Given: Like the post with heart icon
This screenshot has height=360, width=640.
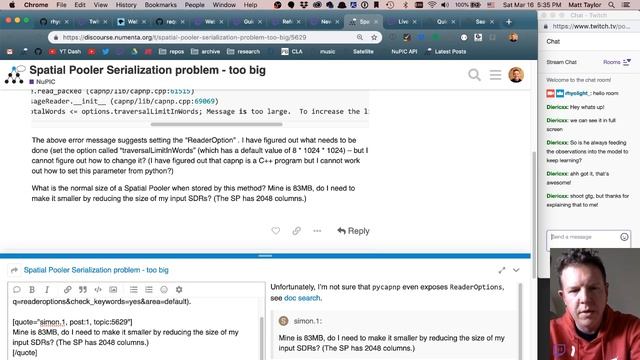Looking at the screenshot, I should pos(276,231).
